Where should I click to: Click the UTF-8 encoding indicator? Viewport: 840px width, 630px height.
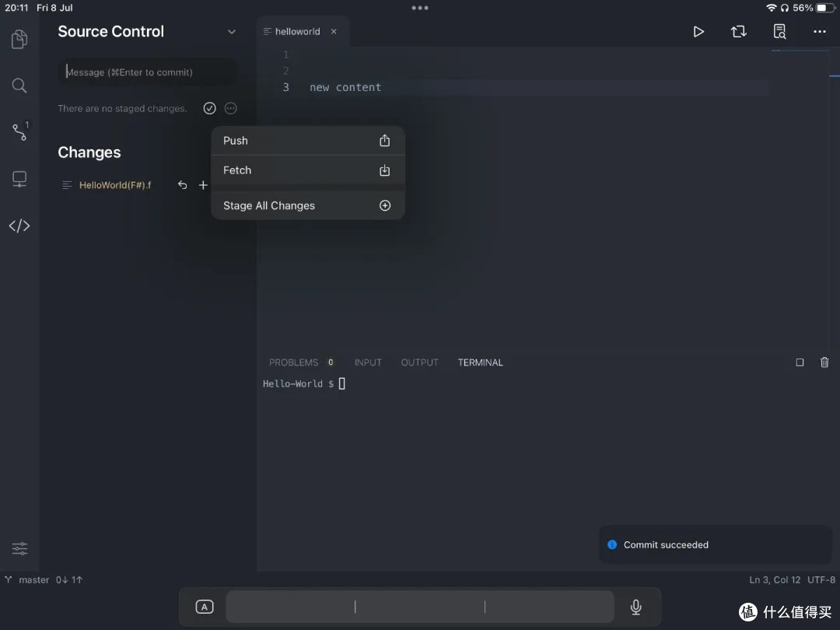821,579
